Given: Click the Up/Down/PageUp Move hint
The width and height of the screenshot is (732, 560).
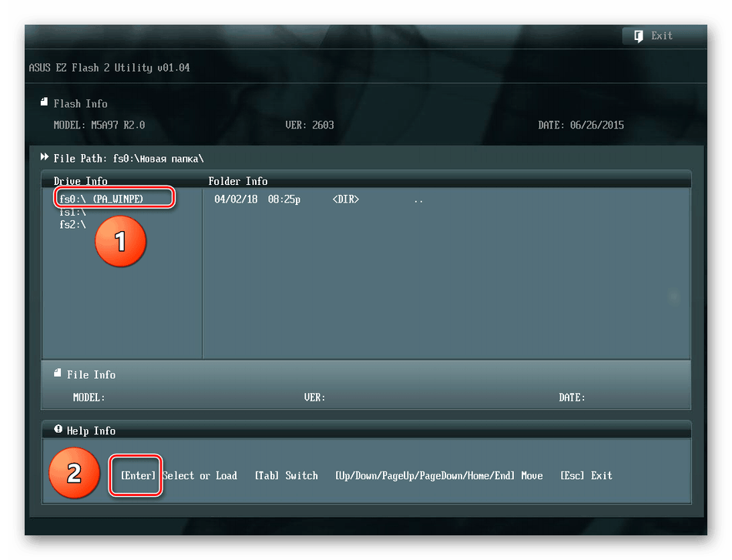Looking at the screenshot, I should 439,475.
